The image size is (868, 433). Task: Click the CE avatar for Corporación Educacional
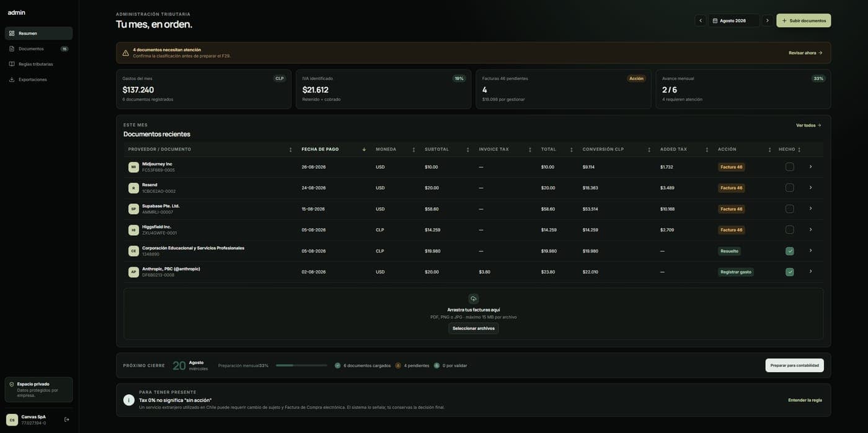coord(133,251)
